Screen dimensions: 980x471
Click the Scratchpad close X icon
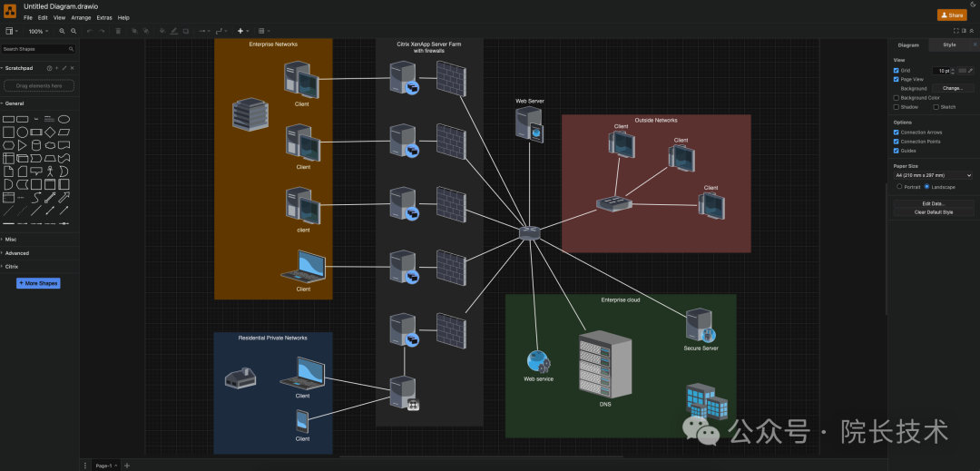click(x=72, y=68)
